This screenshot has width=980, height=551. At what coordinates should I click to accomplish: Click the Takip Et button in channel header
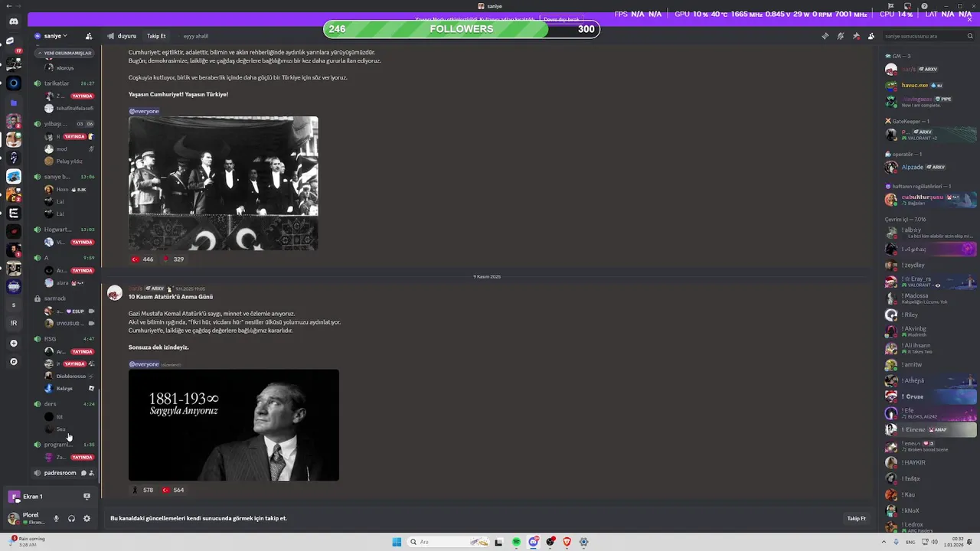point(156,36)
